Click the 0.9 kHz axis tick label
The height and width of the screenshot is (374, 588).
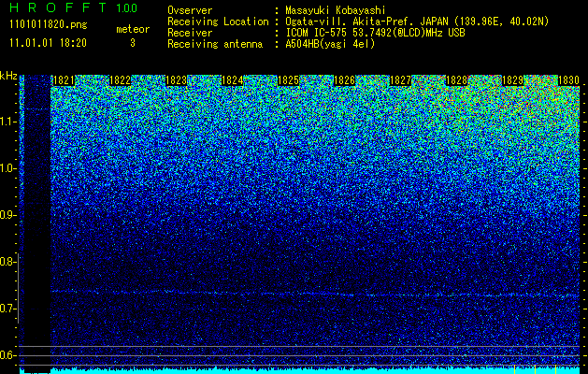tap(7, 215)
